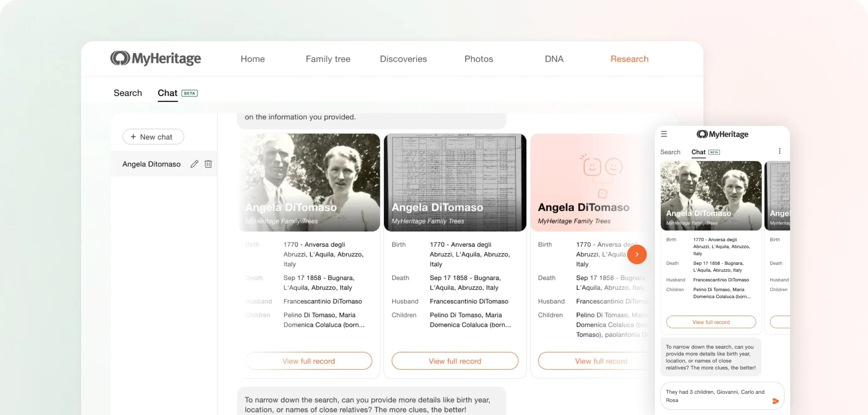This screenshot has height=415, width=868.
Task: Switch to Search tab in mobile panel
Action: pyautogui.click(x=670, y=152)
